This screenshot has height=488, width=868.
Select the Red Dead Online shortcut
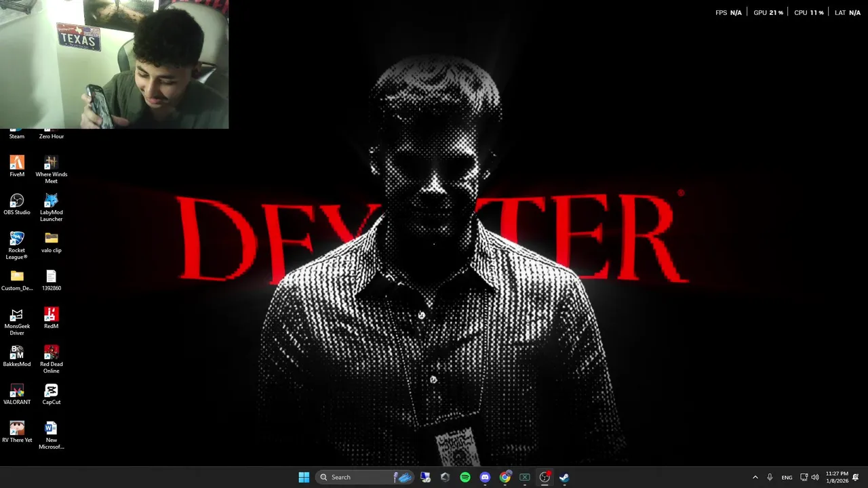tap(52, 359)
